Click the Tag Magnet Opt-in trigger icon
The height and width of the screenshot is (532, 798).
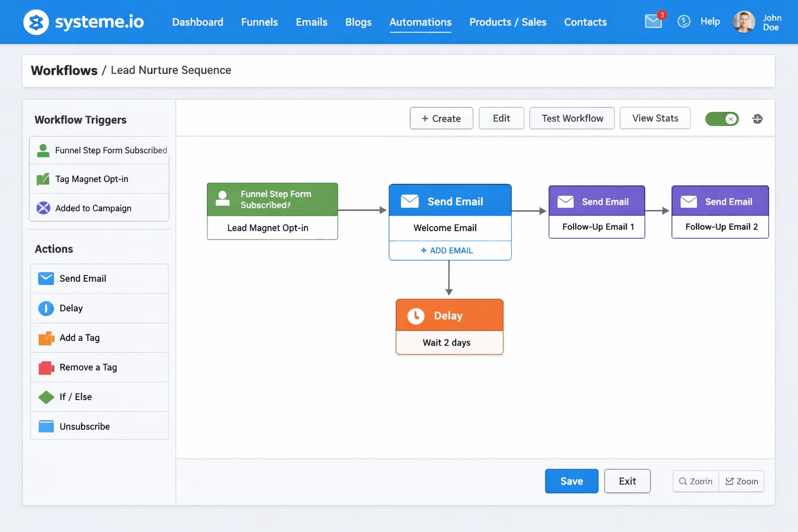43,179
